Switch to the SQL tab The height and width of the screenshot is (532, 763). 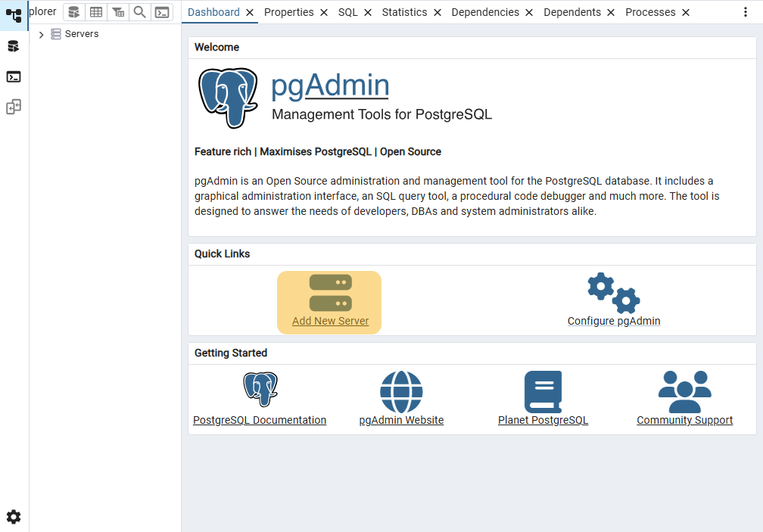pos(348,12)
